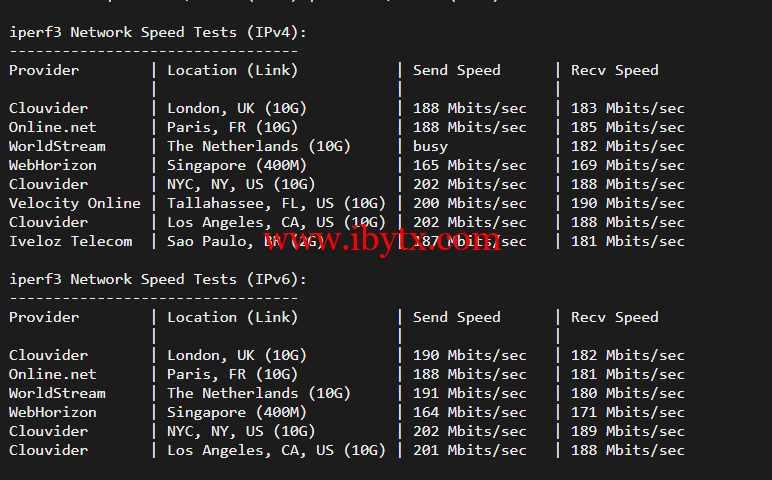Viewport: 772px width, 480px height.
Task: Click the 171 Mbits/sec recv speed value
Action: tap(628, 412)
